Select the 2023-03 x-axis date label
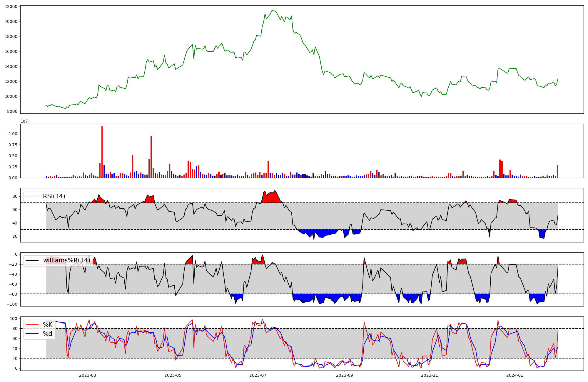 pyautogui.click(x=88, y=375)
